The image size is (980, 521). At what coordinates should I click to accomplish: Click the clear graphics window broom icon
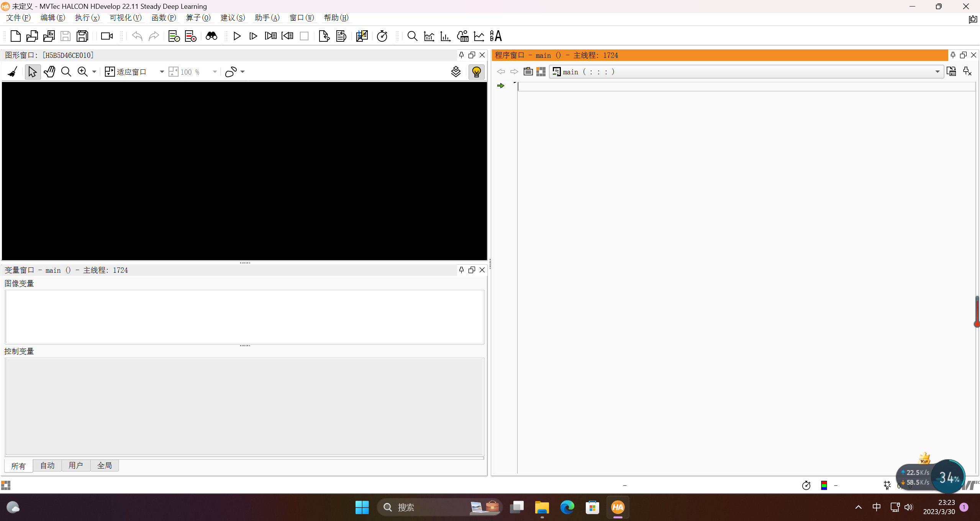click(13, 72)
